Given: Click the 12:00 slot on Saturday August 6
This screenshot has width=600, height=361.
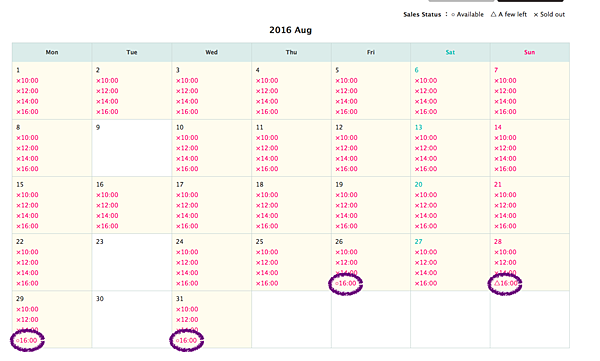Looking at the screenshot, I should click(x=426, y=91).
